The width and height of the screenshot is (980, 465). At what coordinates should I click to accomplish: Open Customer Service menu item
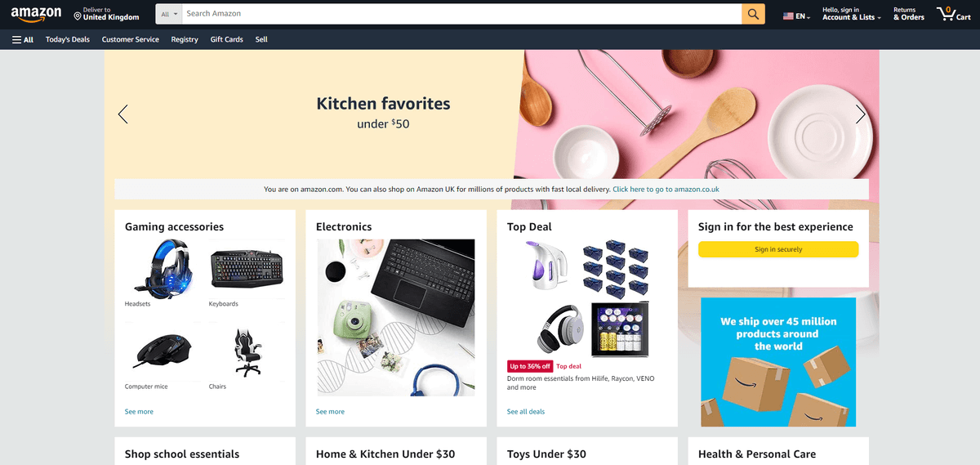pos(131,39)
